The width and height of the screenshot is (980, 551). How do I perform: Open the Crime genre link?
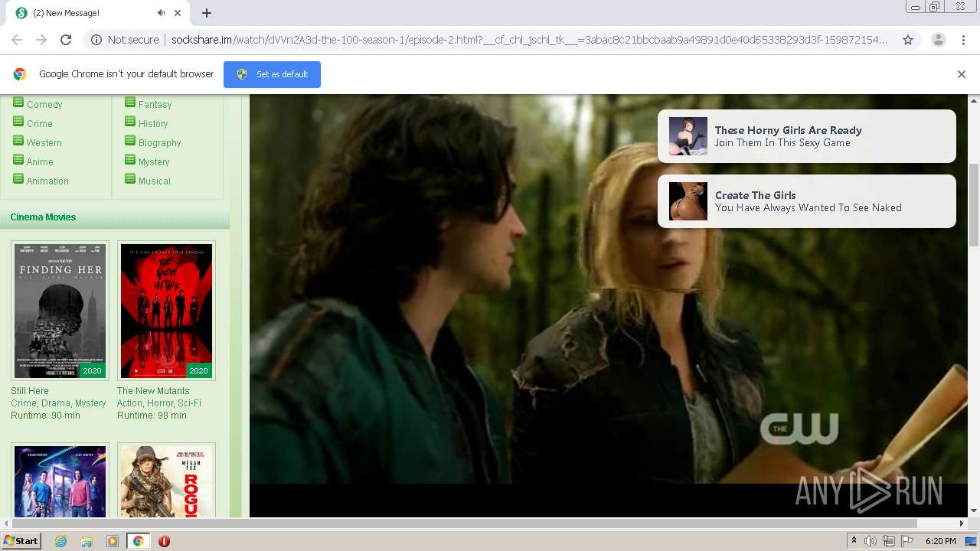pos(40,124)
